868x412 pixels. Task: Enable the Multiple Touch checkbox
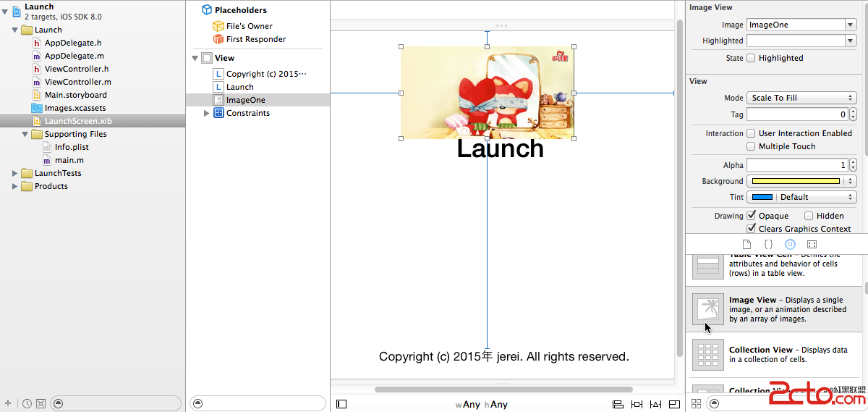pyautogui.click(x=751, y=146)
